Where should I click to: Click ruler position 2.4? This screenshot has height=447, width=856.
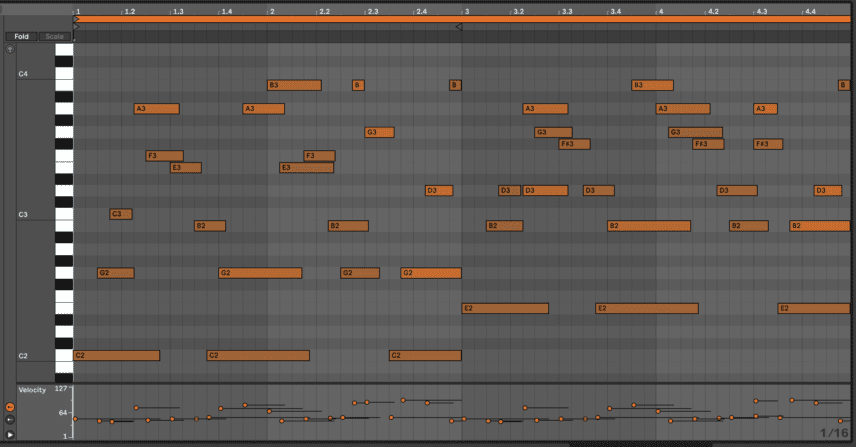pyautogui.click(x=421, y=11)
